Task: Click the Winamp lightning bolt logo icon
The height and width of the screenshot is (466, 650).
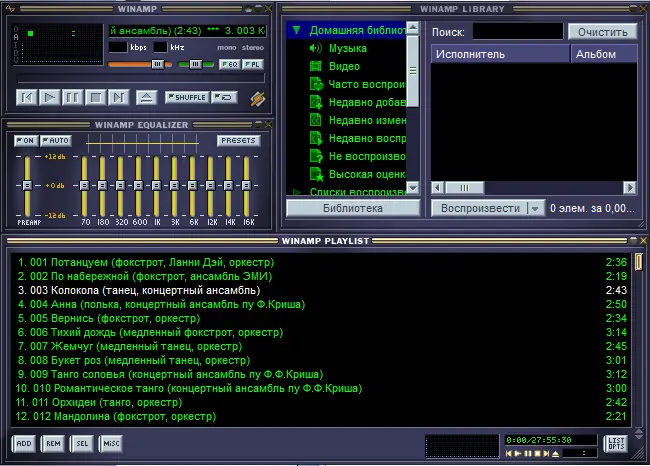Action: 257,99
